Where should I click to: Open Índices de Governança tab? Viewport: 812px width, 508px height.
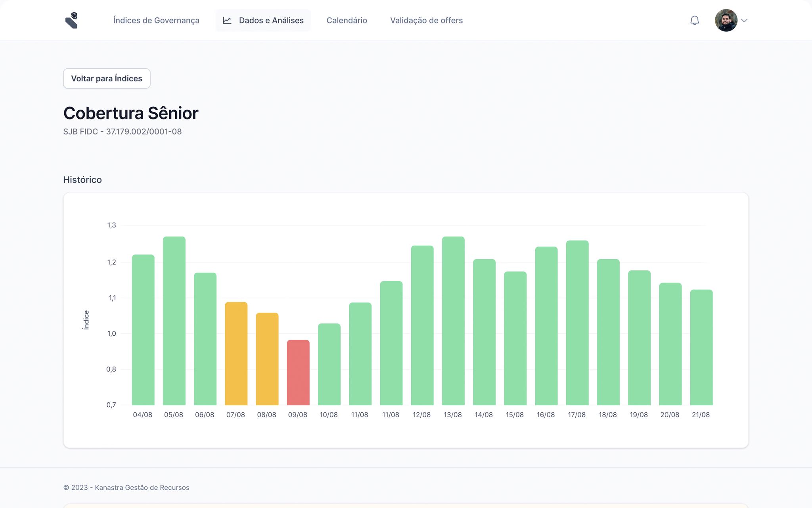[x=156, y=20]
